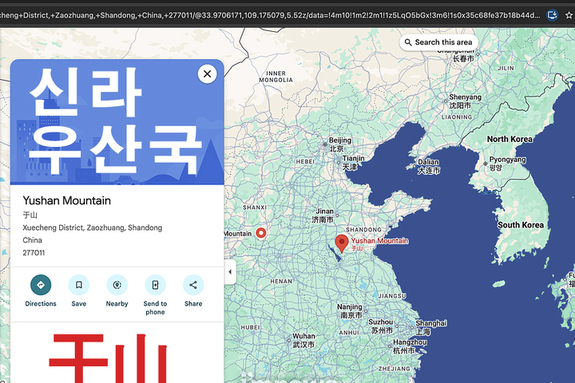Click the Henan province label
Screen dimensions: 575x383
(281, 281)
